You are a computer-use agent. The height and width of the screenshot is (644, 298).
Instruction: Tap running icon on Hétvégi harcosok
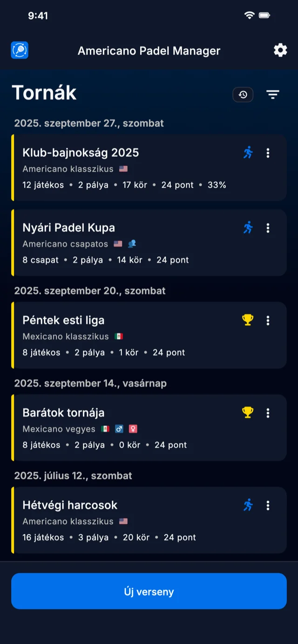(x=248, y=505)
